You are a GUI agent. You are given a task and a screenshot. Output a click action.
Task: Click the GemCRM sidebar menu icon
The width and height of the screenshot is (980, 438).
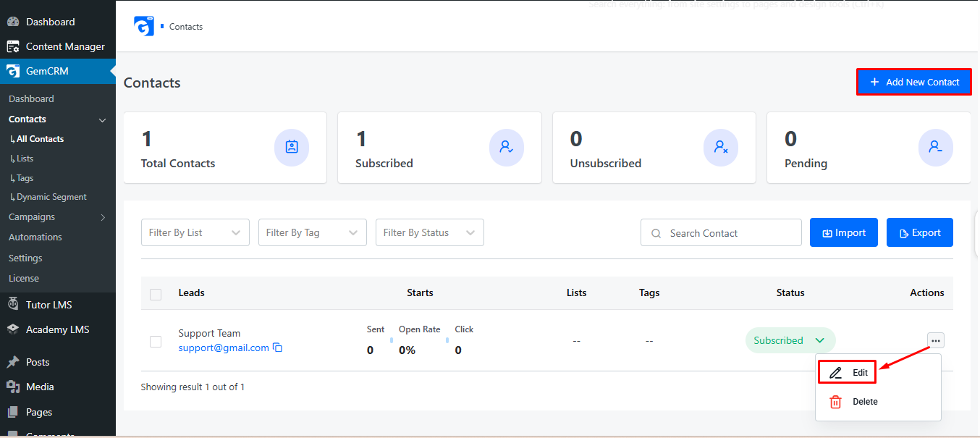pos(13,71)
